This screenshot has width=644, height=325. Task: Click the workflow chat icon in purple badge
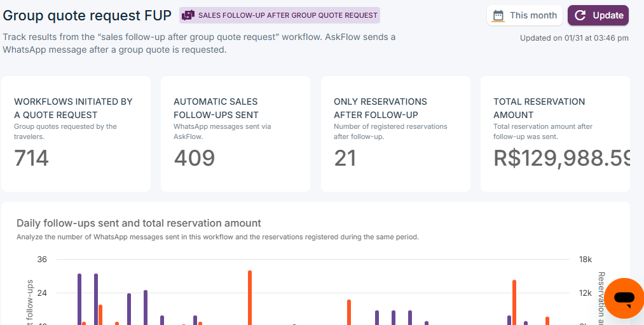(x=188, y=16)
